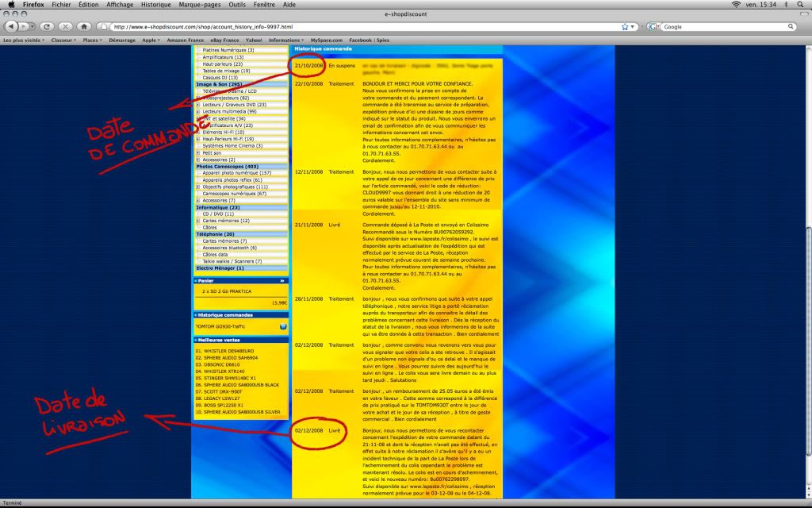
Task: Click the reorder icon beside TOMTOM GO930-Traffic
Action: point(283,325)
